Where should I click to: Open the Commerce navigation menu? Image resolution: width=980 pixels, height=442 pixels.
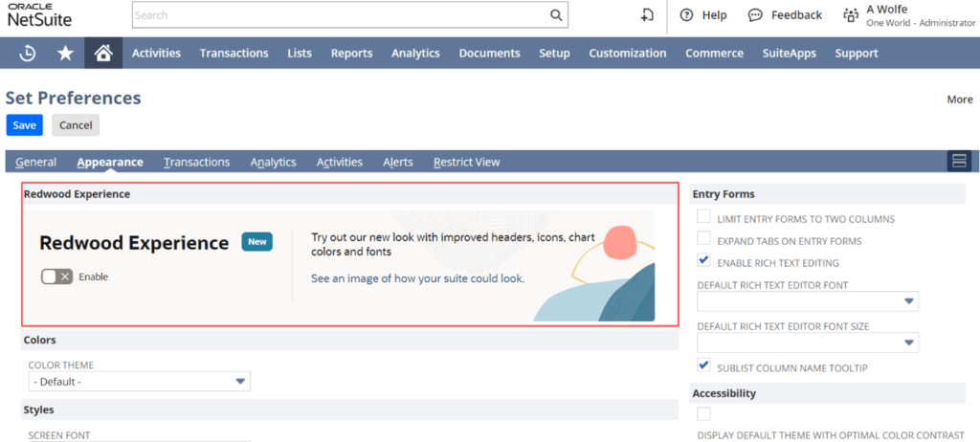(x=714, y=54)
